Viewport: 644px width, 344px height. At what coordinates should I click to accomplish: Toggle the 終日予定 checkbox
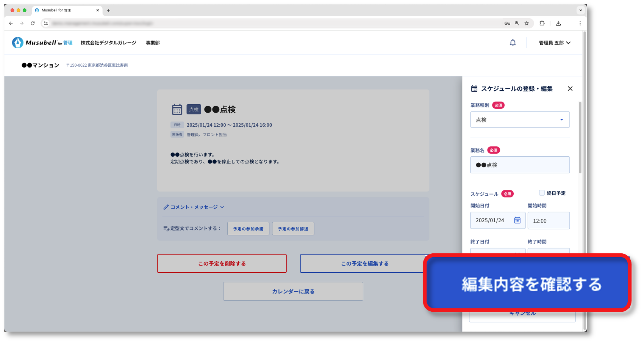pos(542,193)
